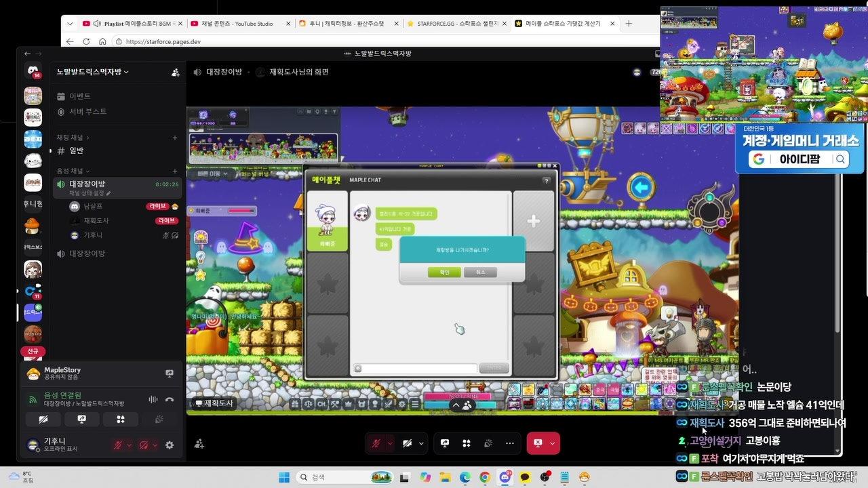Screen dimensions: 868x488
Task: Click the invite members icon beside server name
Action: [x=176, y=72]
